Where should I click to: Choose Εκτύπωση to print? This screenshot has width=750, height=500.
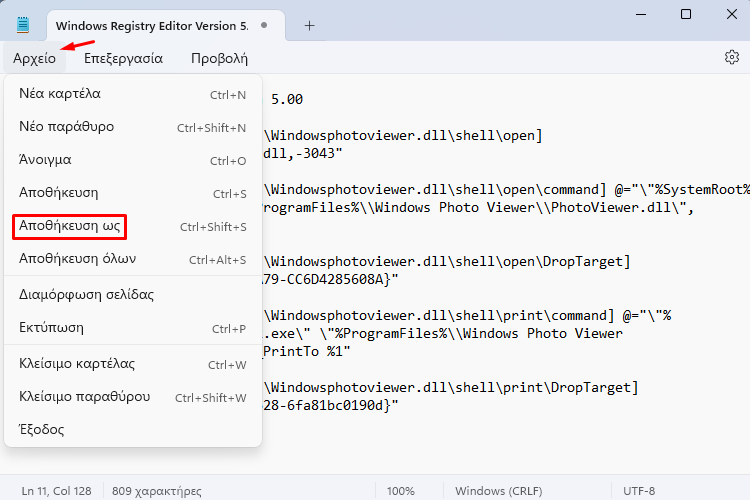(132, 328)
